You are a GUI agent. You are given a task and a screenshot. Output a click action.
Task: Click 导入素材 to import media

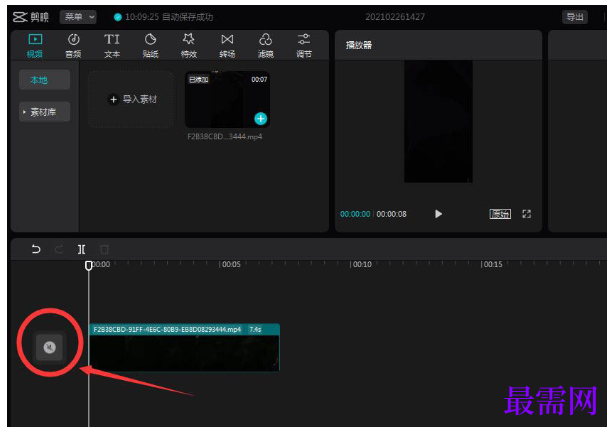tap(132, 99)
